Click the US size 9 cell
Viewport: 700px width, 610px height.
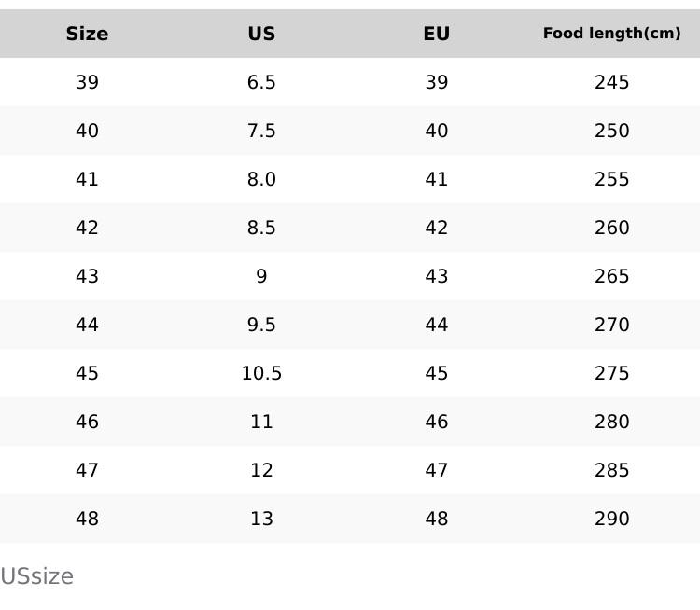click(261, 276)
